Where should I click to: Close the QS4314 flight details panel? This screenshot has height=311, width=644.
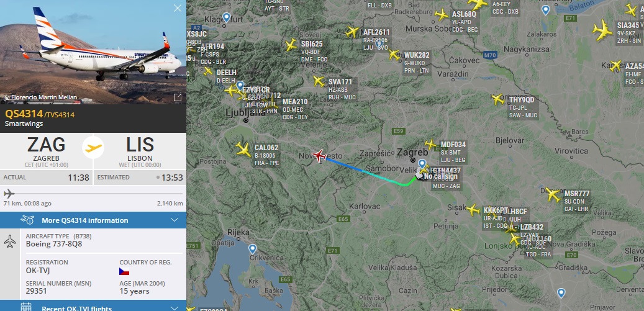point(178,8)
